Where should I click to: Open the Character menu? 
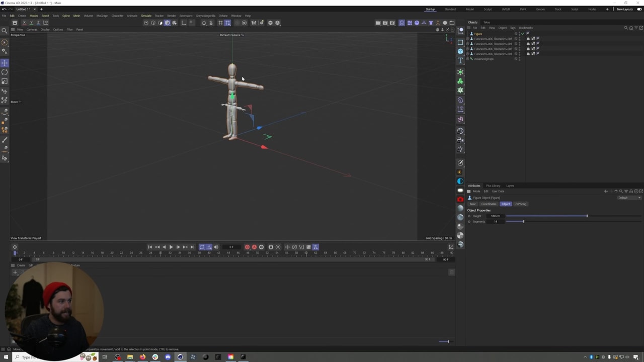tap(117, 16)
